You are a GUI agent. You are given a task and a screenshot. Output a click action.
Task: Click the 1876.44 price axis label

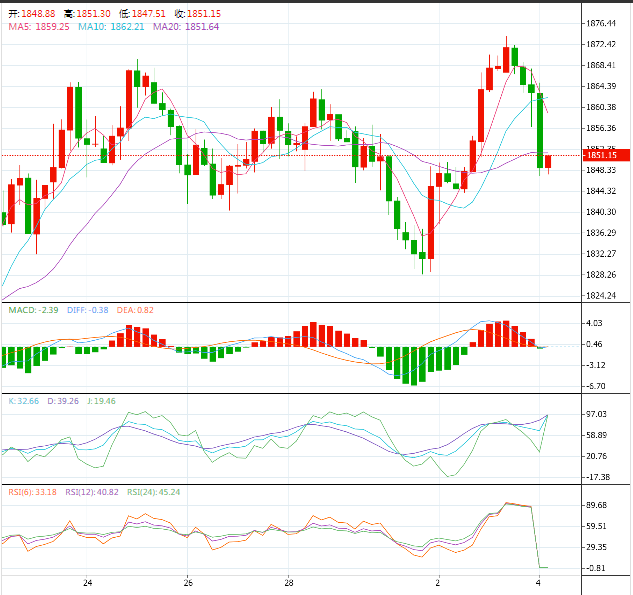[601, 23]
